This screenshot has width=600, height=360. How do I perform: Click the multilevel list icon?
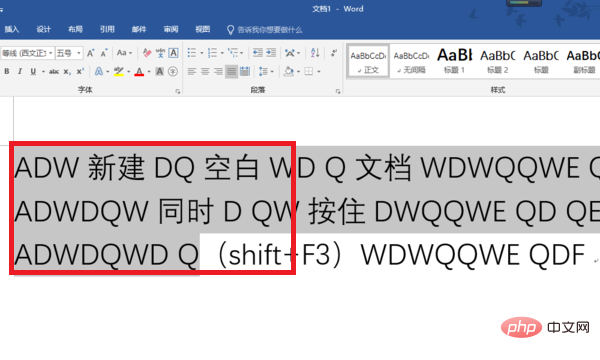[233, 53]
